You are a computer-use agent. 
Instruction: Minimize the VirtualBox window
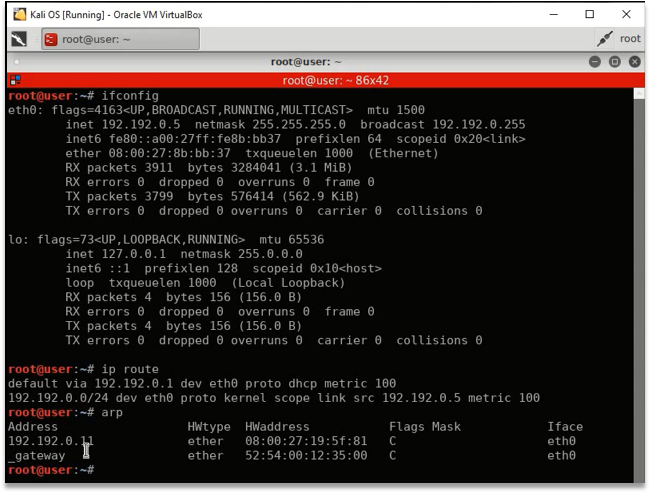coord(553,15)
